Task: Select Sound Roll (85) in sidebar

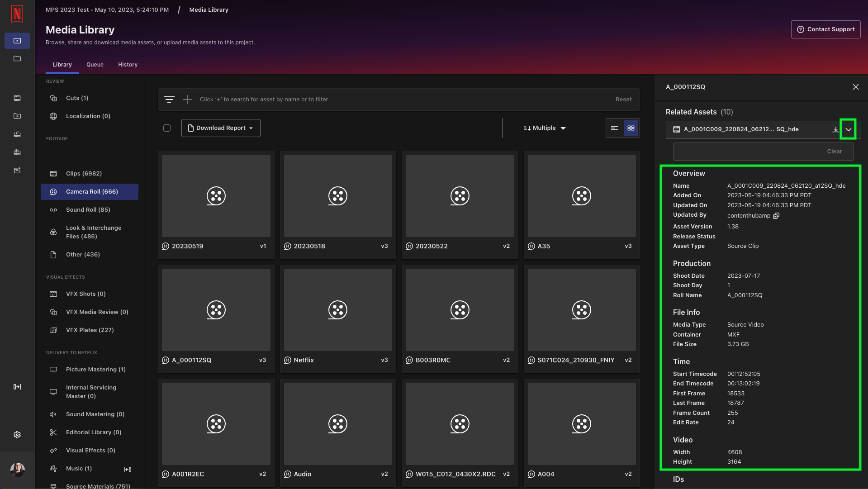Action: click(88, 210)
